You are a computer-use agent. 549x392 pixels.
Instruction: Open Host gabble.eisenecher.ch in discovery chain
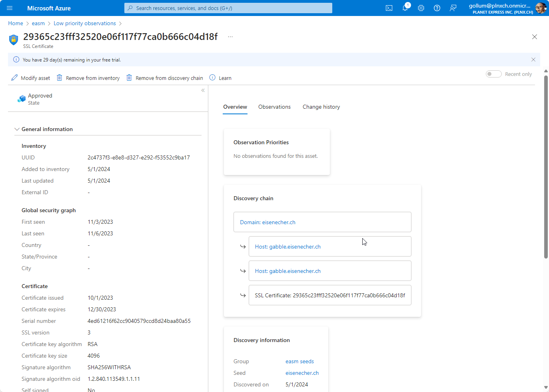[x=287, y=247]
